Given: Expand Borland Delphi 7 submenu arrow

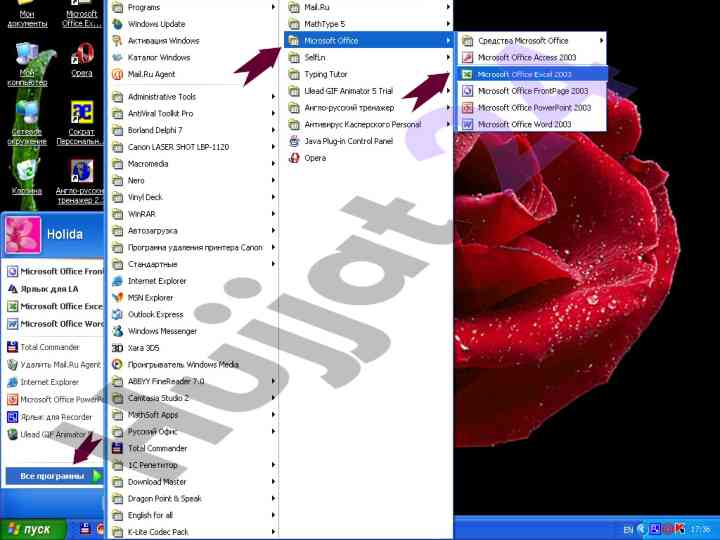Looking at the screenshot, I should [273, 130].
